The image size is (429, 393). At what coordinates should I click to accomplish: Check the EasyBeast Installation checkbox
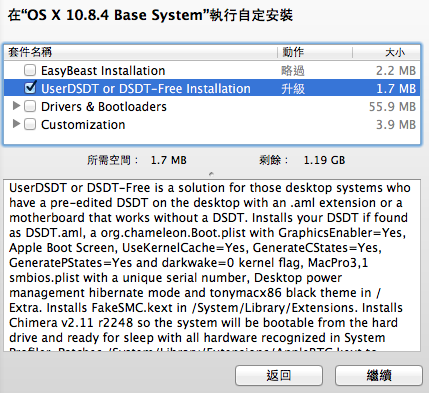pos(30,70)
